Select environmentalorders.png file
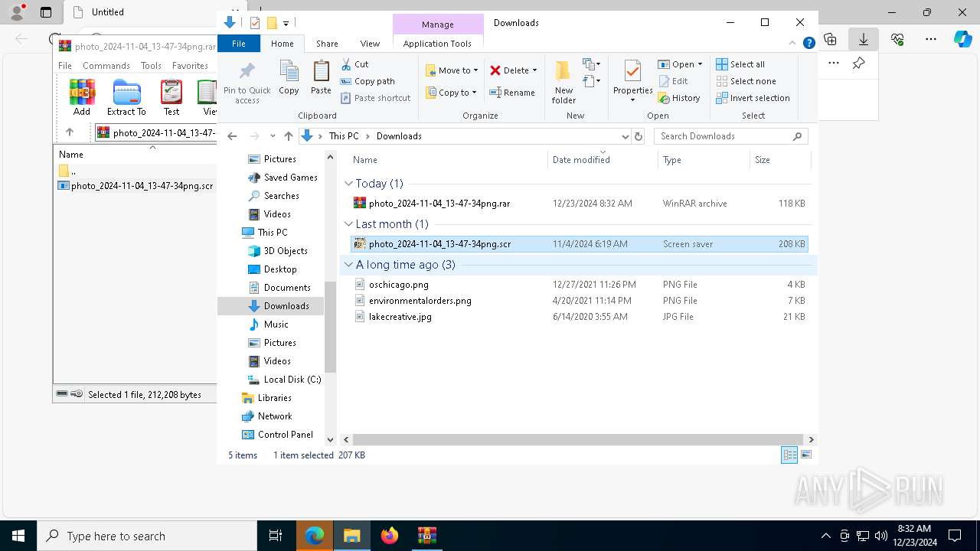Screen dimensions: 980x551 point(579,301)
